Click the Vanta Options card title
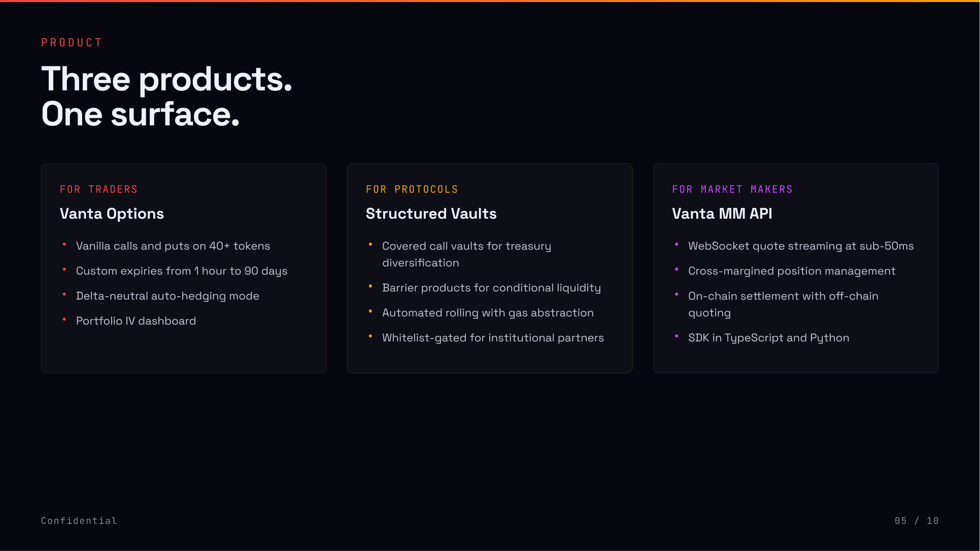The width and height of the screenshot is (980, 551). 112,214
